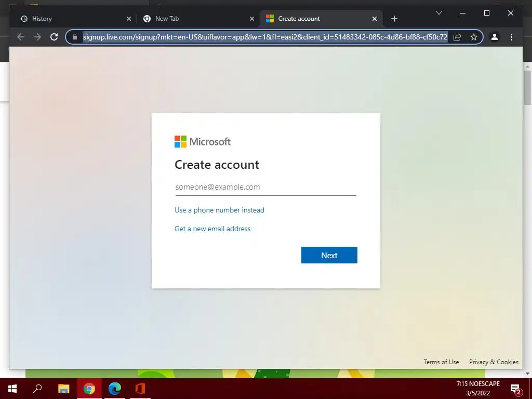532x399 pixels.
Task: Minimize the Chrome window
Action: click(463, 13)
